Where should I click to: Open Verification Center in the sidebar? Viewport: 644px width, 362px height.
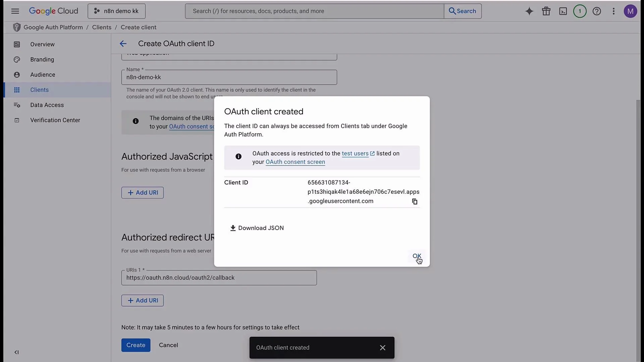pos(57,120)
